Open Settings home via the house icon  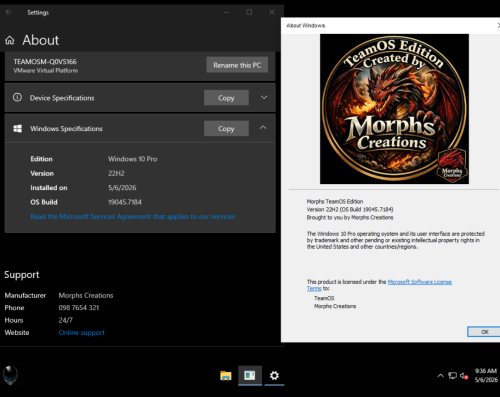point(10,40)
